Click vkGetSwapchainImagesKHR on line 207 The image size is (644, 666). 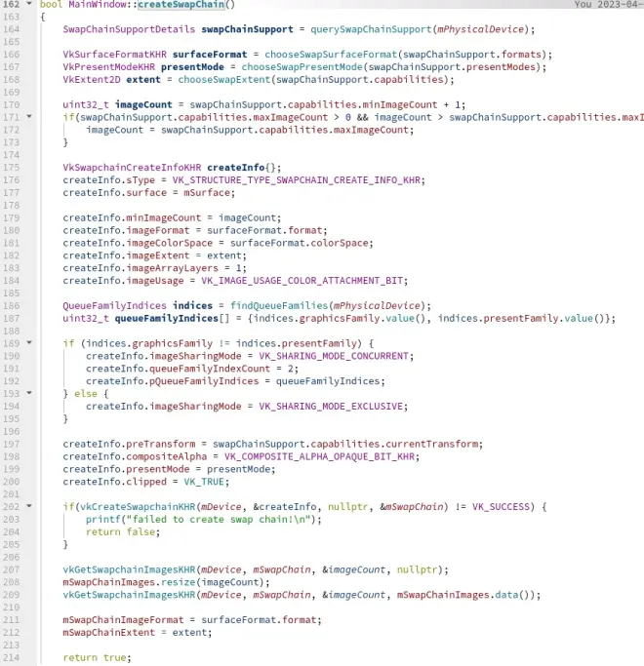click(129, 569)
